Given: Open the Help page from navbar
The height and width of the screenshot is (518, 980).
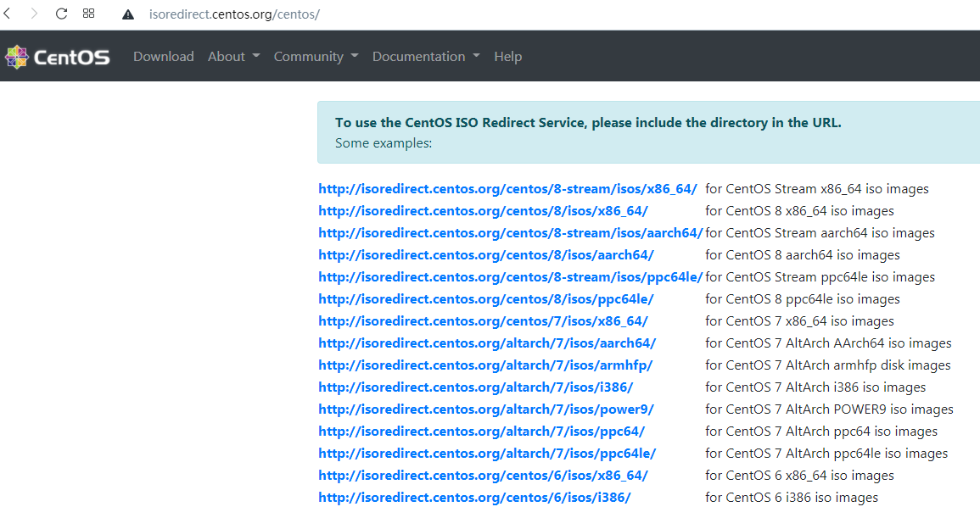Looking at the screenshot, I should pos(507,56).
